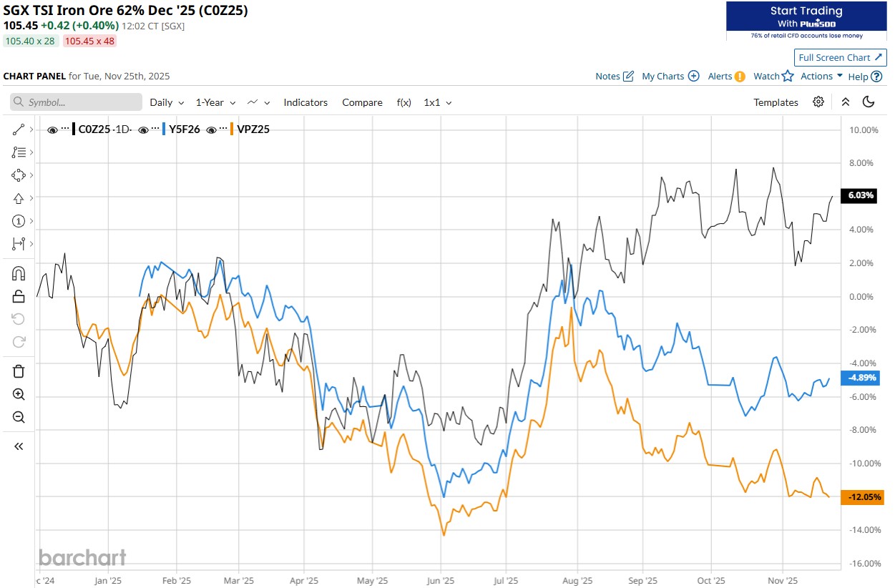
Task: Enable the magnet snap tool
Action: tap(19, 273)
